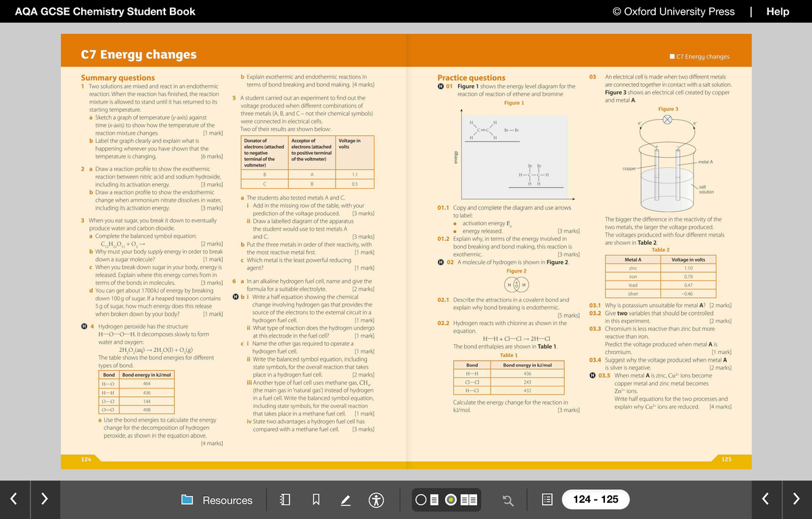
Task: Open the Help link
Action: [777, 12]
